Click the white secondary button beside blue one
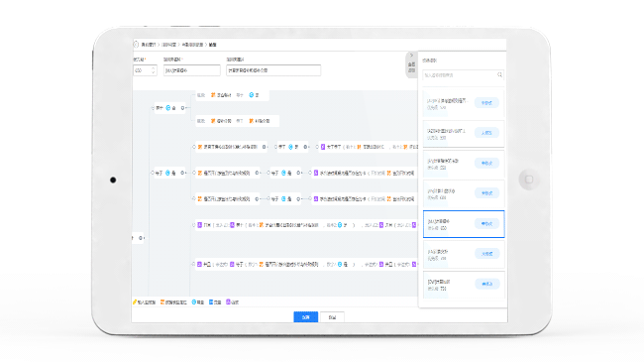Screen dimensions: 644x362 (x=332, y=317)
